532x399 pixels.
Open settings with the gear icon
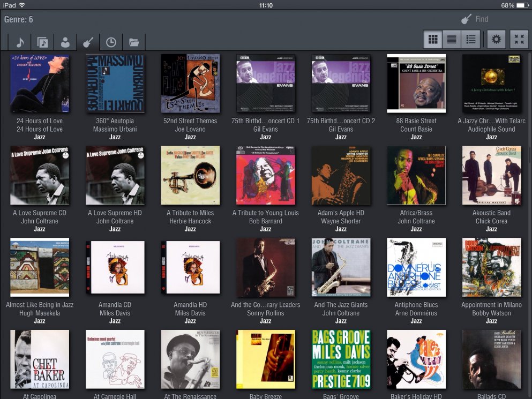[x=496, y=39]
